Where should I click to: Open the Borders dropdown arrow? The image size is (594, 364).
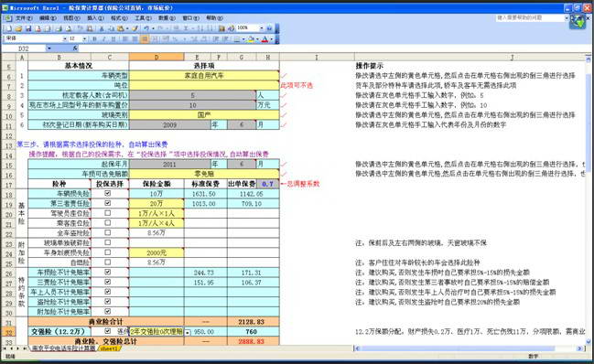coord(243,38)
